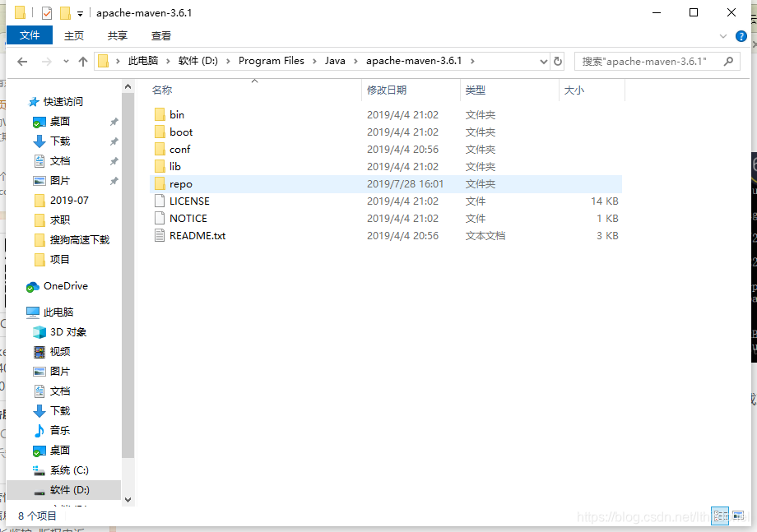The height and width of the screenshot is (532, 757).
Task: Open OneDrive in the navigation pane
Action: point(66,286)
